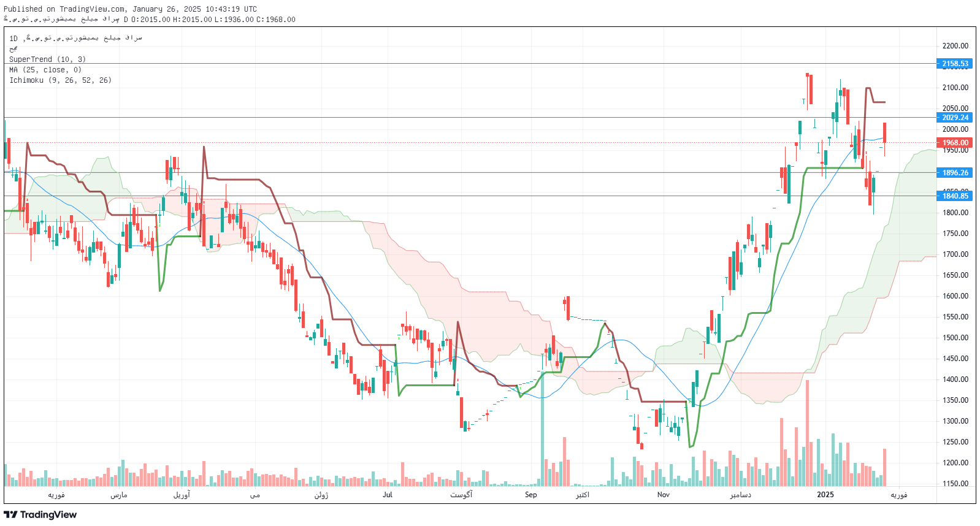This screenshot has height=526, width=980.
Task: Click the مارس label on time axis
Action: tap(119, 495)
